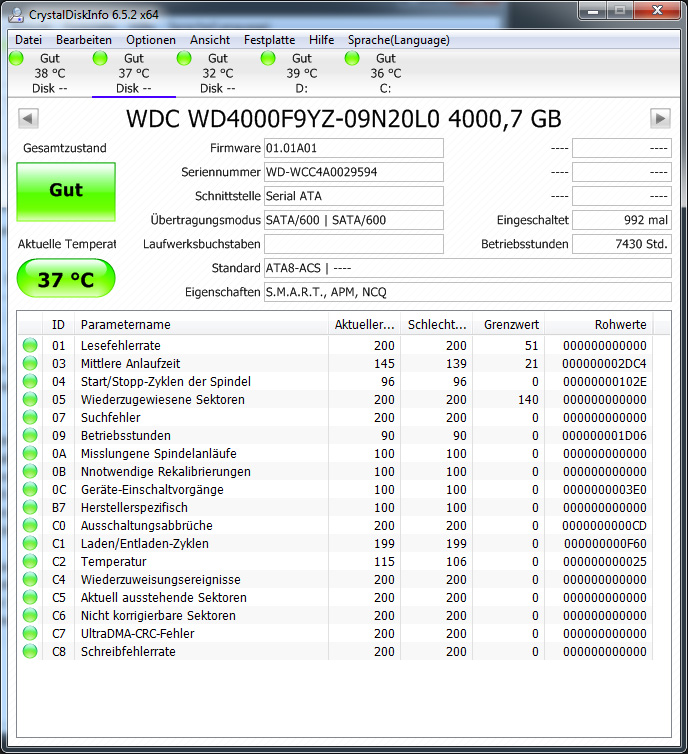Click the green icon for Ausschaltungsabbrüche
This screenshot has width=688, height=754.
(x=30, y=526)
